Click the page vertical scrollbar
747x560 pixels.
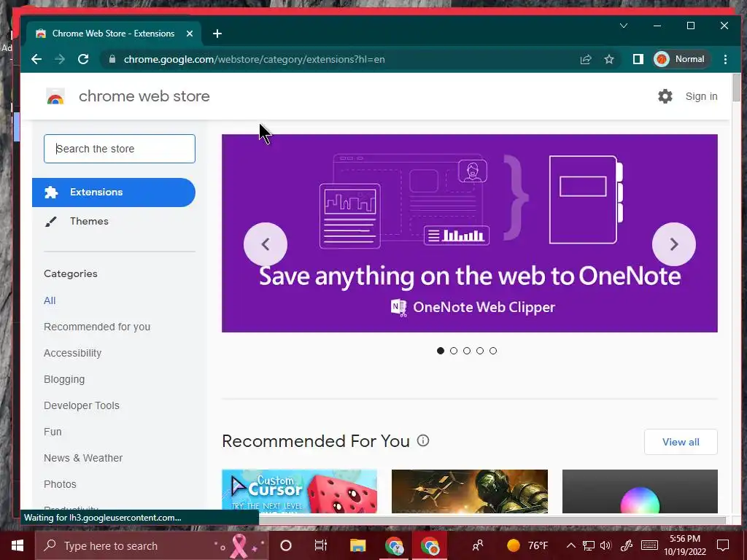pos(737,87)
